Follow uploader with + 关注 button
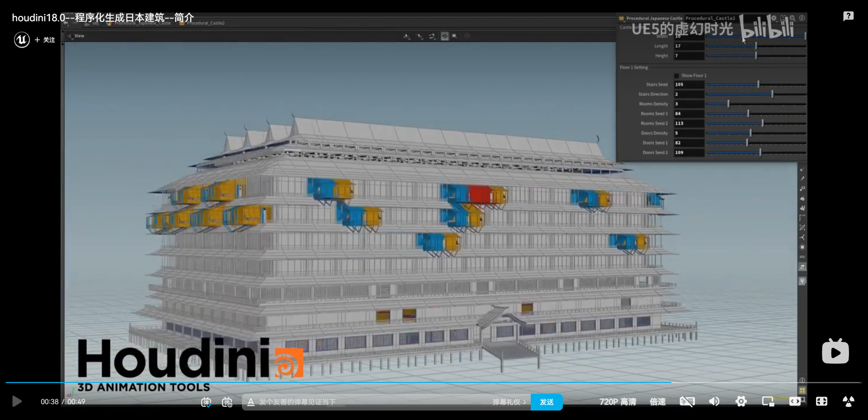868x420 pixels. click(x=45, y=40)
